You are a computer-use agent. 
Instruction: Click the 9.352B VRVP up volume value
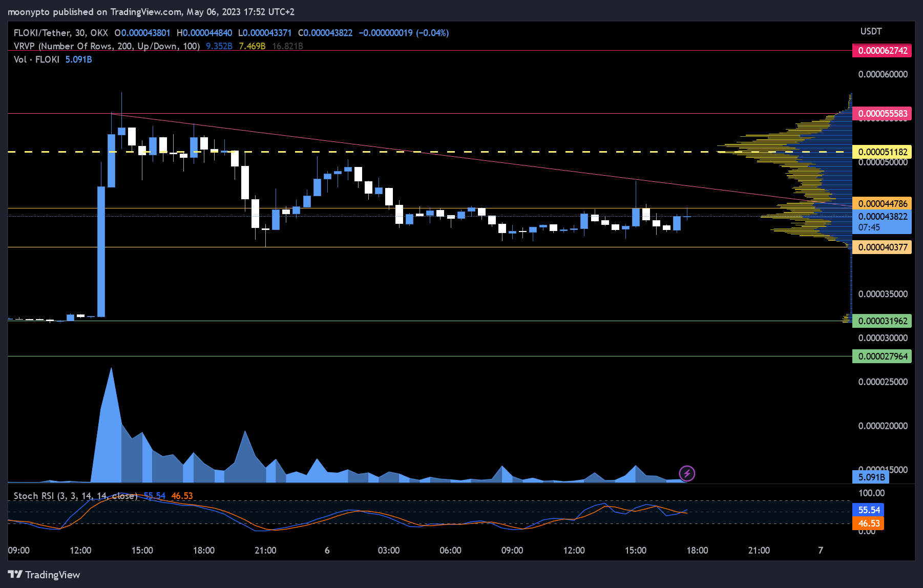pyautogui.click(x=219, y=46)
